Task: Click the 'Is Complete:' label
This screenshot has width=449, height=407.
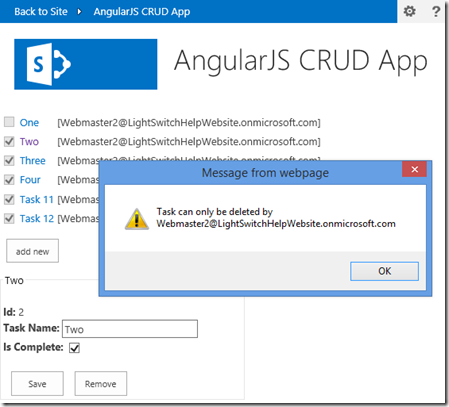Action: (x=33, y=347)
